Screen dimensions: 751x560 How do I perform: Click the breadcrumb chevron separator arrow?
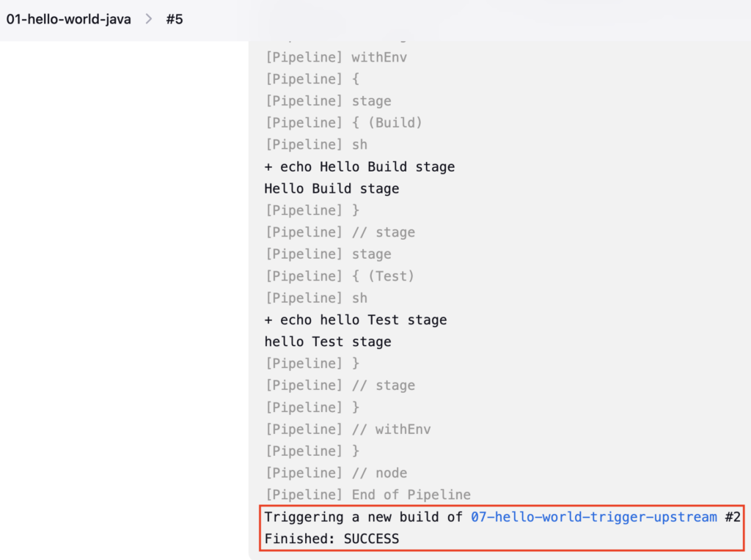click(x=149, y=19)
